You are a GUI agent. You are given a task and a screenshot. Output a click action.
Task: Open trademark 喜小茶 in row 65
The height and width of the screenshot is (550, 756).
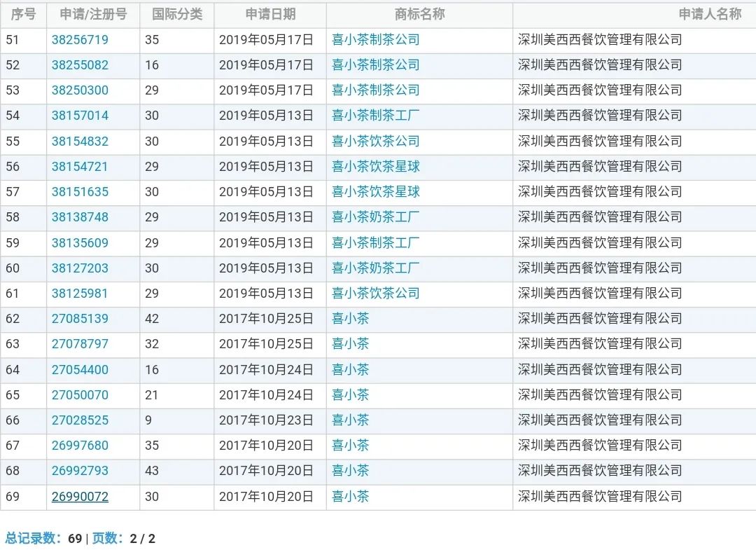click(x=351, y=395)
